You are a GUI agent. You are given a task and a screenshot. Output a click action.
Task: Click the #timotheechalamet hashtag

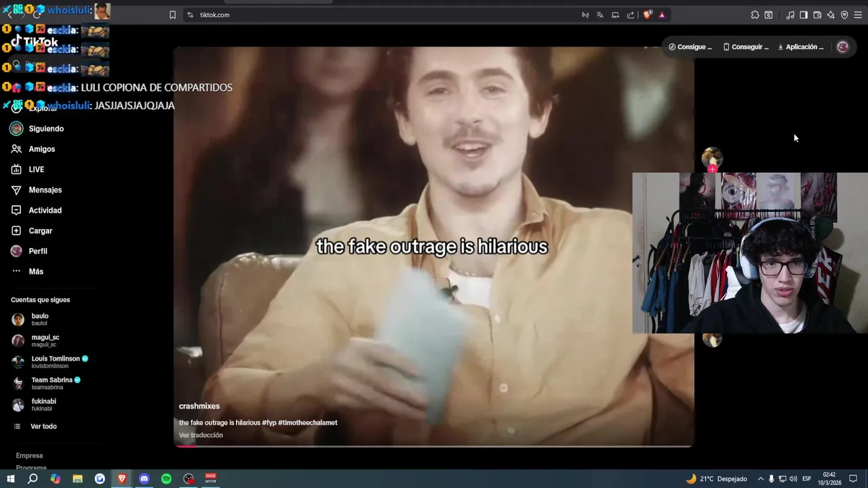[307, 422]
